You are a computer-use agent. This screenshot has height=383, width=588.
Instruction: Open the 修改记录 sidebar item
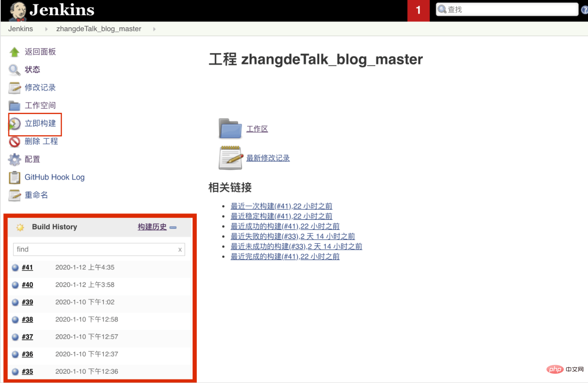[40, 88]
